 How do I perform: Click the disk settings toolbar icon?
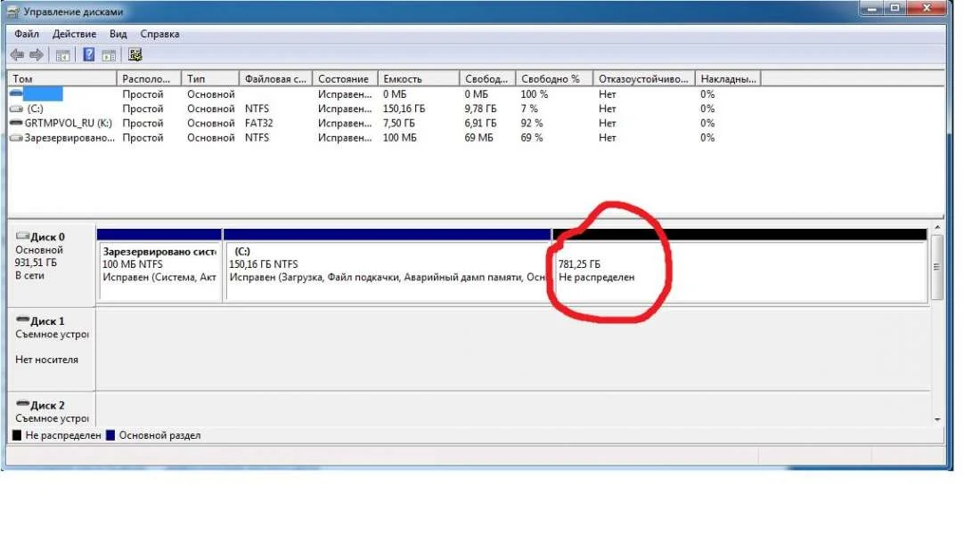coord(135,55)
